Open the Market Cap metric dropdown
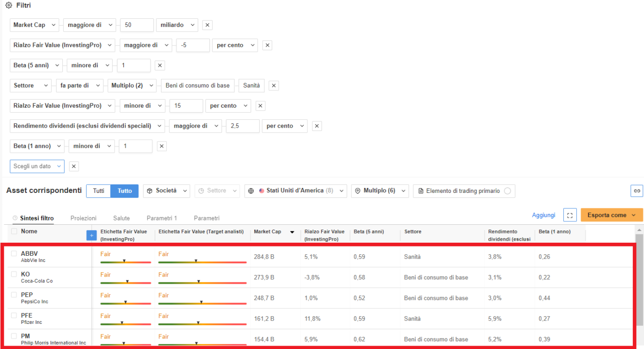 coord(34,25)
